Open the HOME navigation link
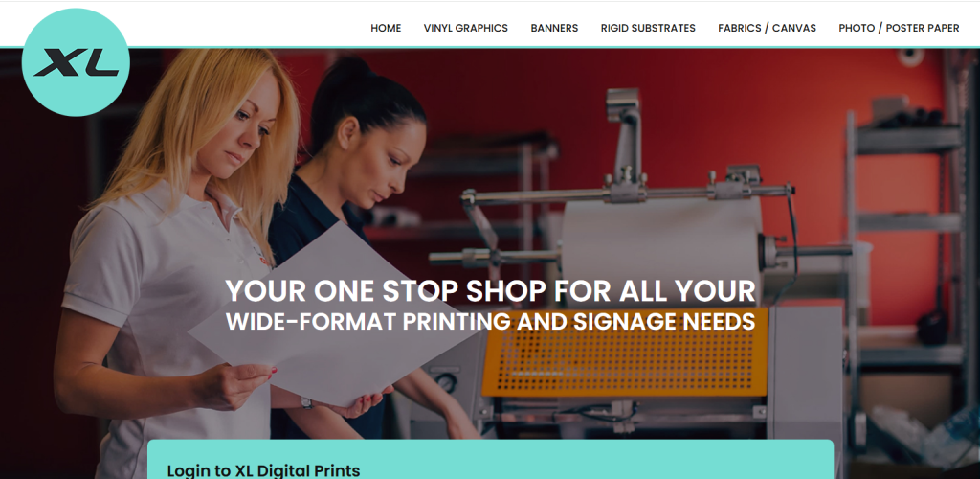The image size is (980, 479). click(386, 28)
